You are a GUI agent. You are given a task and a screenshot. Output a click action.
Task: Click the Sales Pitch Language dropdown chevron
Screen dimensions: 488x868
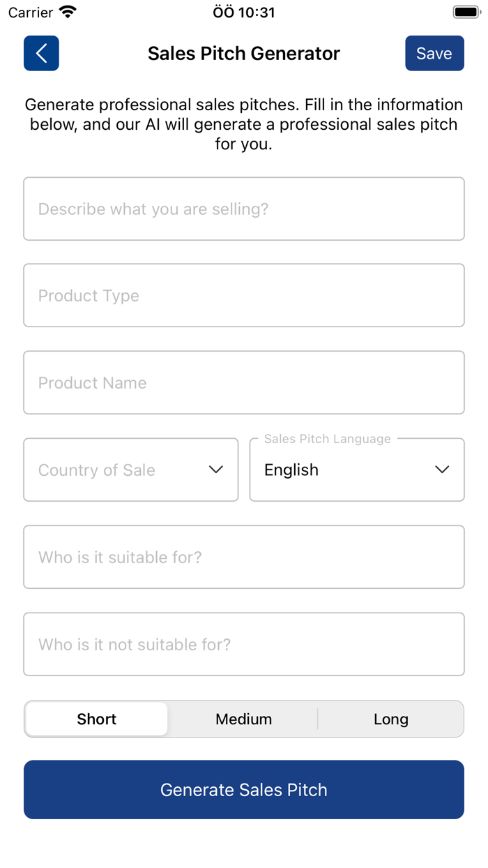pos(442,470)
